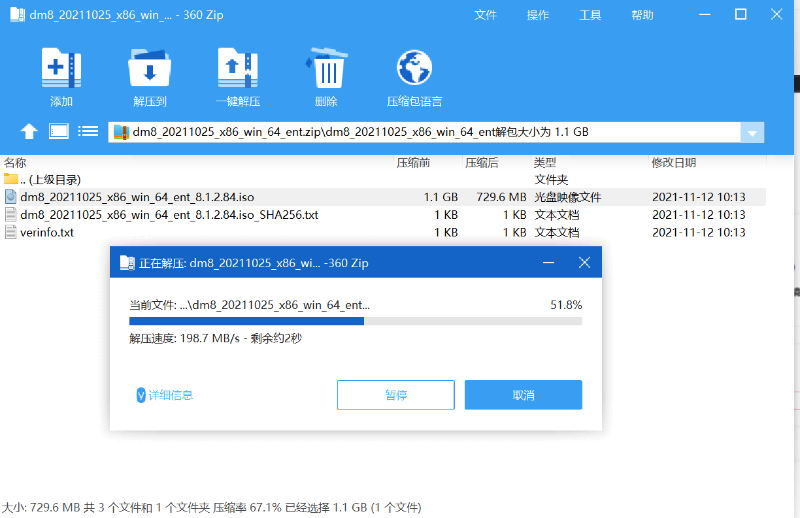Click the status bar 压缩率 67.1% text
Image resolution: width=800 pixels, height=518 pixels.
(x=247, y=508)
